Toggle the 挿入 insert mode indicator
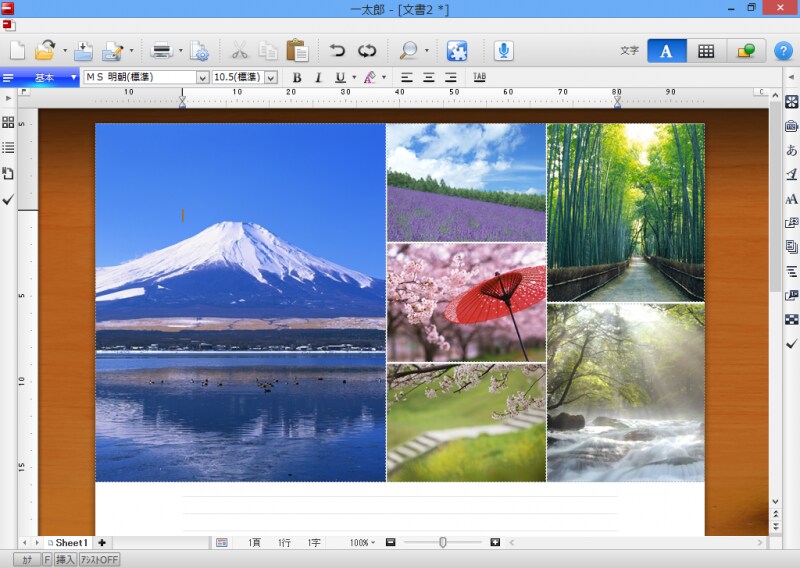The width and height of the screenshot is (800, 568). click(x=65, y=560)
